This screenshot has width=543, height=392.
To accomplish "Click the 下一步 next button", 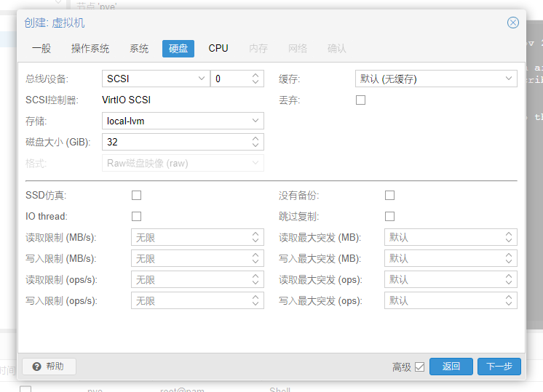I will (x=499, y=367).
